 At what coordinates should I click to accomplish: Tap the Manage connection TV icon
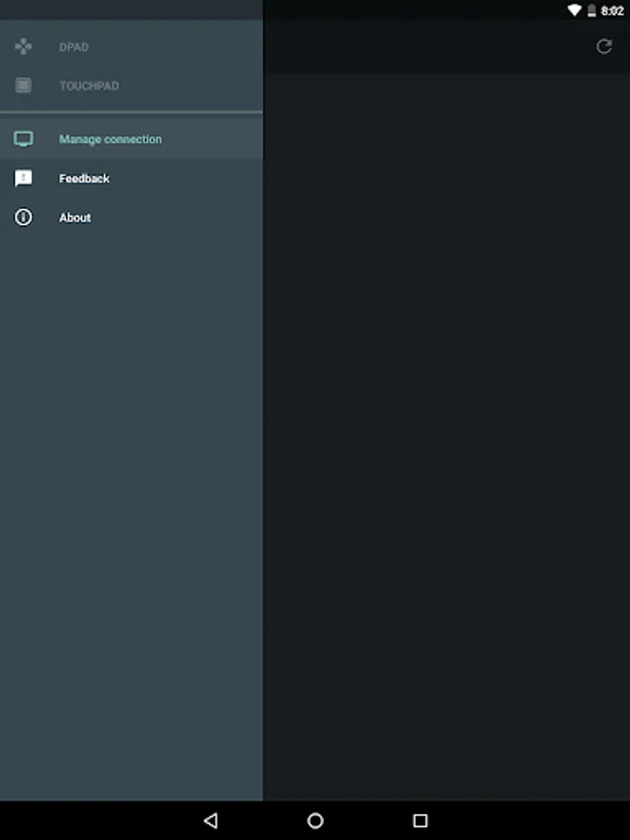[23, 139]
